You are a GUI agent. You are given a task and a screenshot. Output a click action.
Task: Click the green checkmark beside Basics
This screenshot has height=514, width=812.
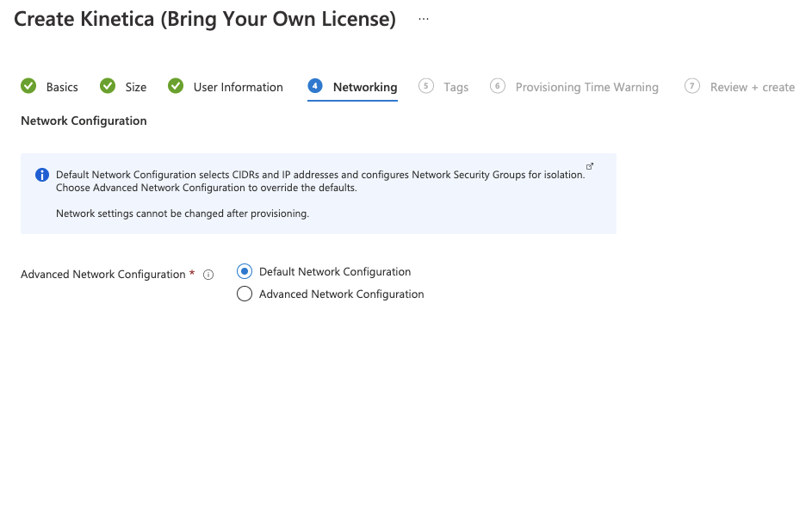(28, 86)
